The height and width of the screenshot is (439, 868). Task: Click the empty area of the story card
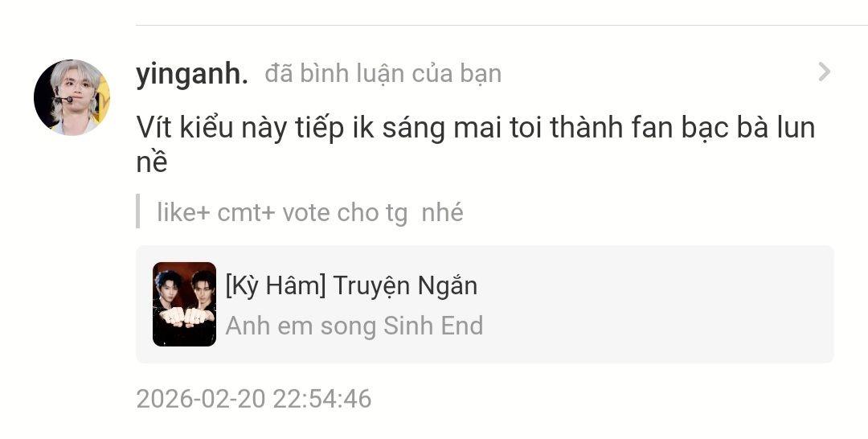pyautogui.click(x=659, y=306)
